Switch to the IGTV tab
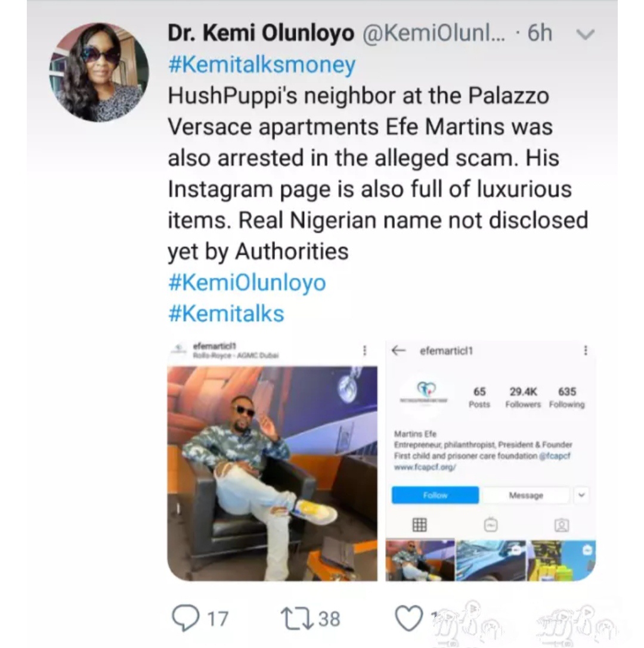Image resolution: width=644 pixels, height=648 pixels. coord(490,525)
